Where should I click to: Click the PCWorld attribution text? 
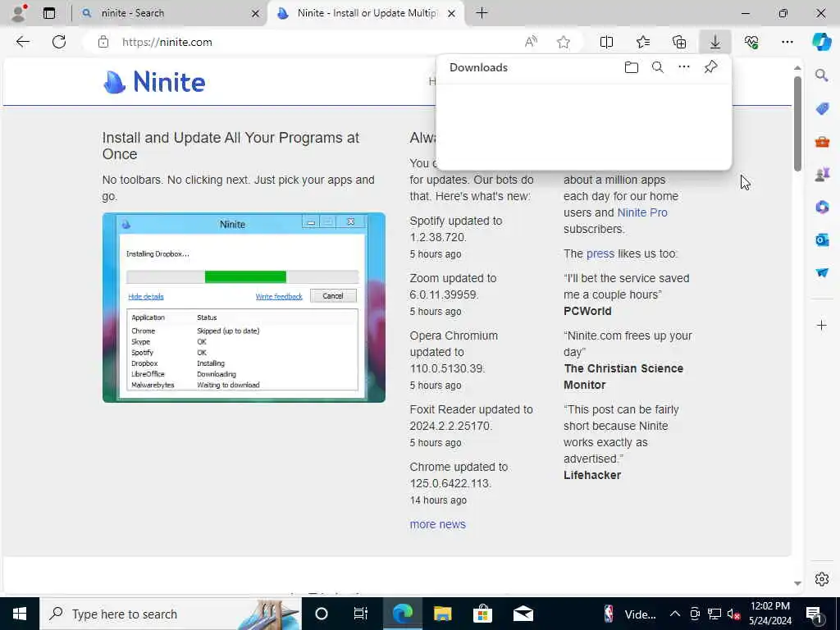(587, 311)
